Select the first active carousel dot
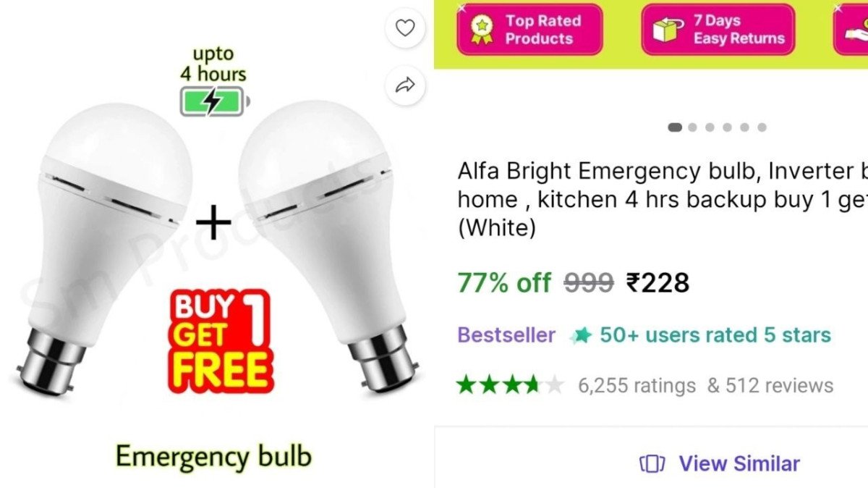This screenshot has width=868, height=488. (x=675, y=127)
